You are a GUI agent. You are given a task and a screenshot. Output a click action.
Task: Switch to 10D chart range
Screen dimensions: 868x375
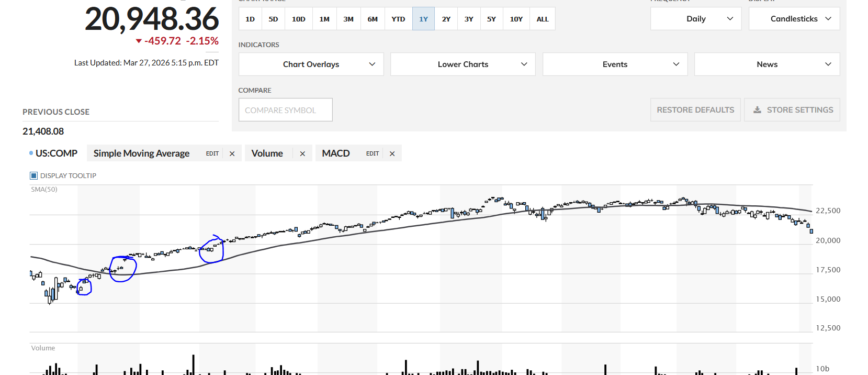(x=299, y=19)
